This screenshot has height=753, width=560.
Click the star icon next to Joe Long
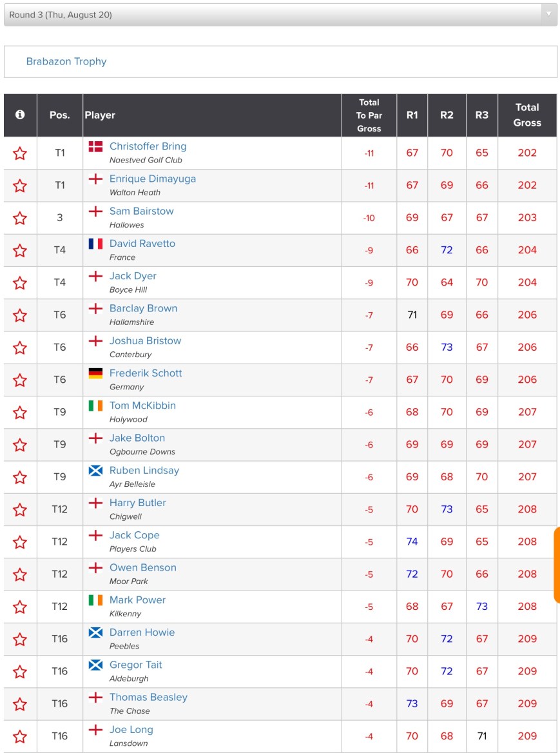click(x=20, y=737)
